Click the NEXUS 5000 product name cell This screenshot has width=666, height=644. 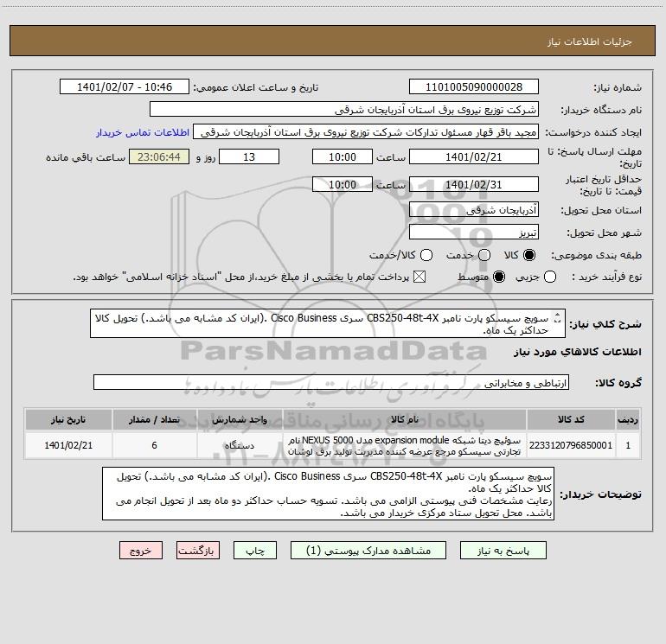coord(405,445)
